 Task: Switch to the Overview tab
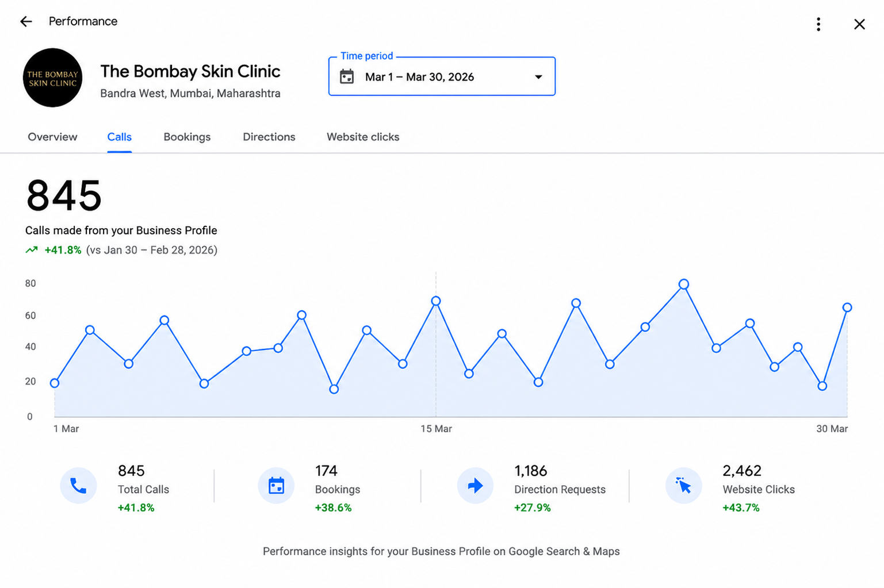(52, 137)
